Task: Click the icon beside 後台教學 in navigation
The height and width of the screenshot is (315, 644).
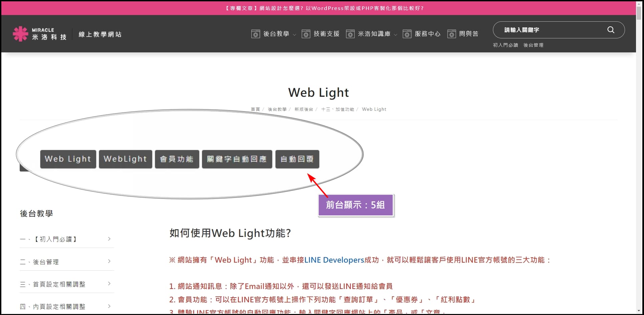Action: tap(255, 34)
